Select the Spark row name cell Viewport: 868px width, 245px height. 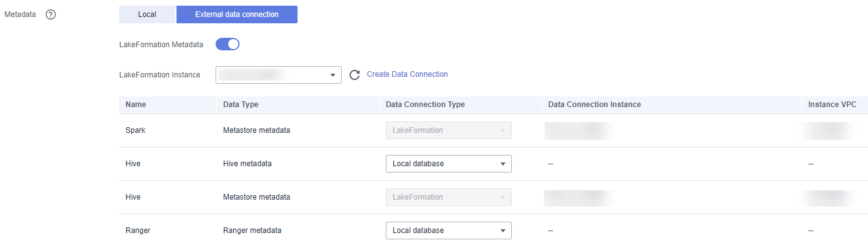click(136, 130)
